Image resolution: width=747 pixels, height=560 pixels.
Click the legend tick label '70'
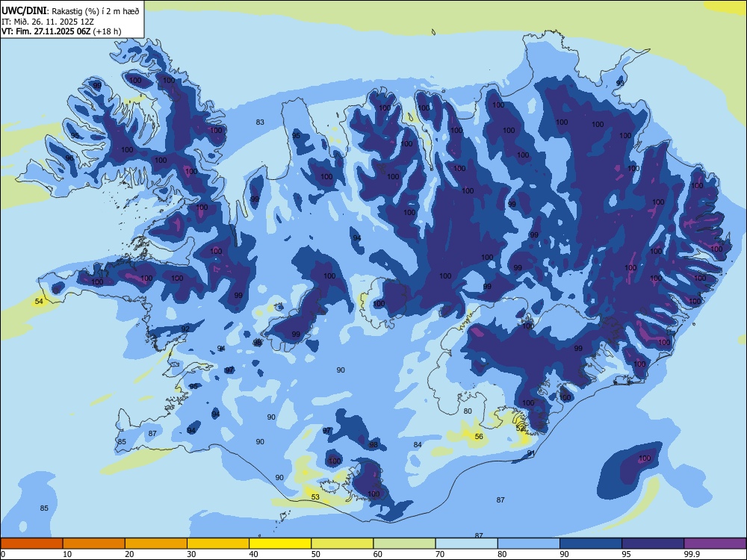point(440,554)
